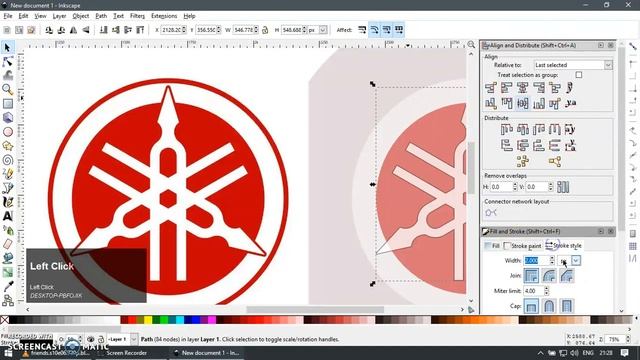Select the Rectangle tool
The height and width of the screenshot is (360, 640).
click(x=7, y=104)
